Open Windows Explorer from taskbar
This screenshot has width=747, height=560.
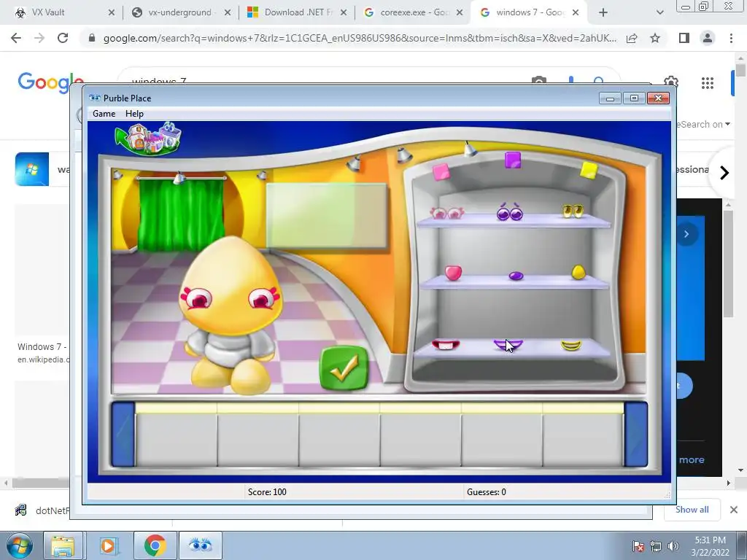63,545
